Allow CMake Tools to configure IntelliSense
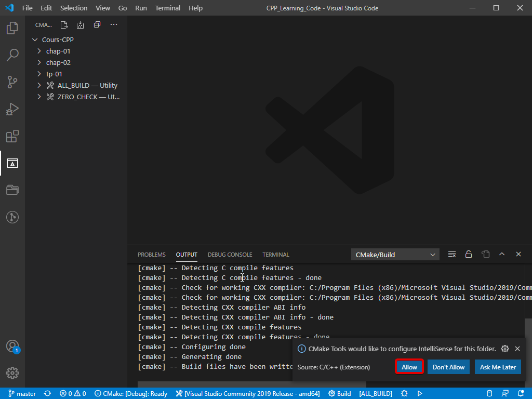Viewport: 532px width, 399px height. pyautogui.click(x=409, y=367)
